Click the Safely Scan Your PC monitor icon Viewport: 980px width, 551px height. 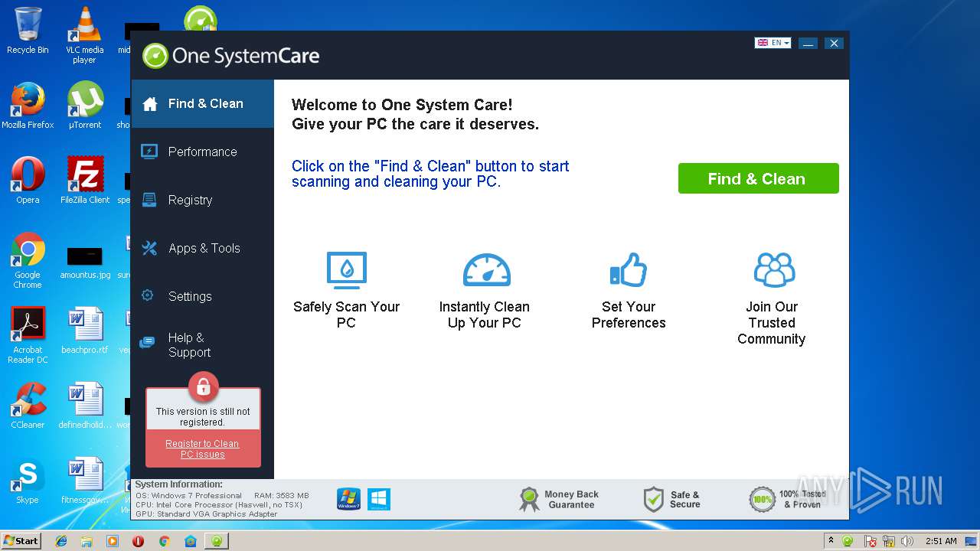pyautogui.click(x=346, y=270)
